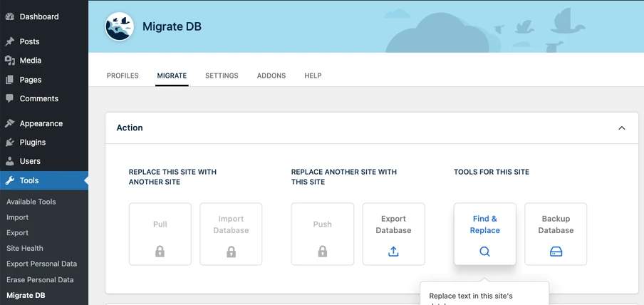This screenshot has height=305, width=644.
Task: Choose the Pull action label
Action: click(x=160, y=224)
